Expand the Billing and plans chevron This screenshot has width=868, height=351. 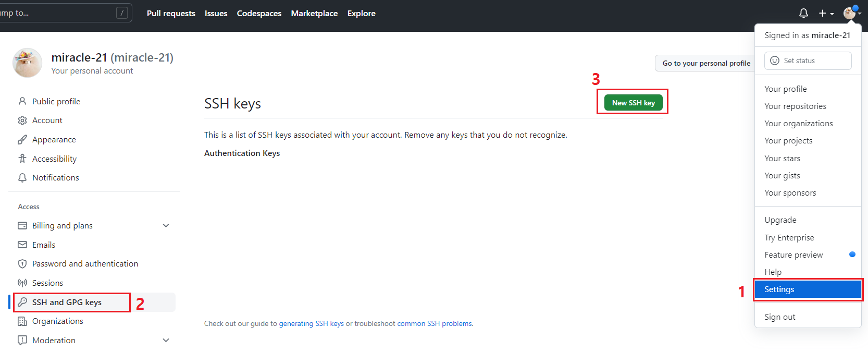coord(166,226)
